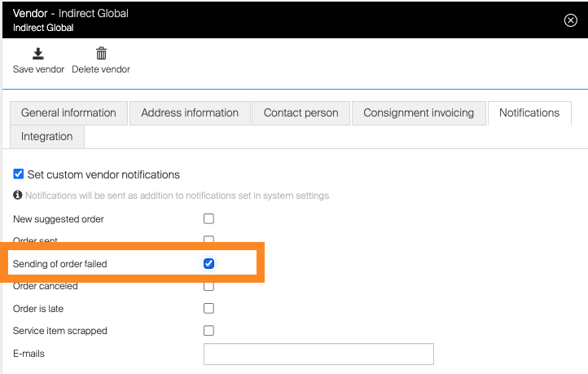Enable the New suggested order checkbox

[x=208, y=219]
